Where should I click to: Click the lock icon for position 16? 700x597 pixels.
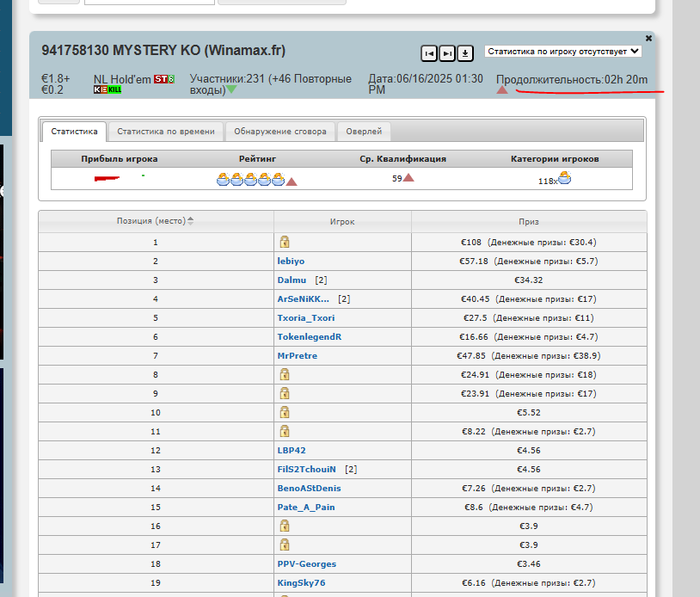tap(284, 526)
